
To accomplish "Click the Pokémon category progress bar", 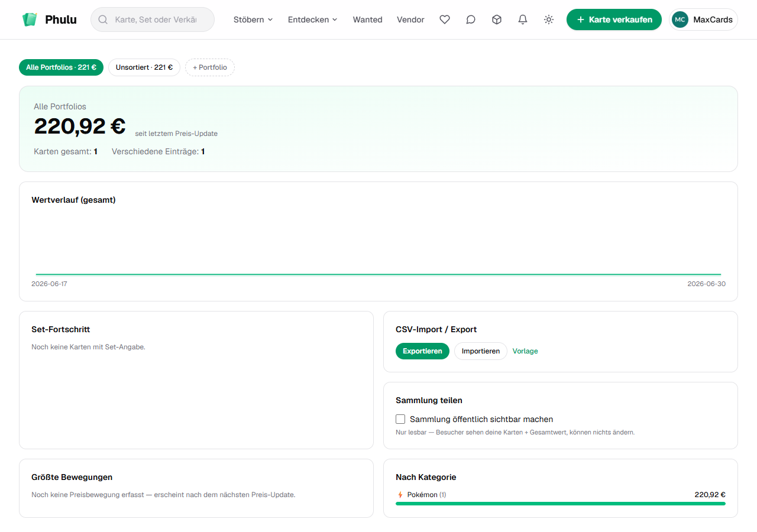I will point(561,504).
